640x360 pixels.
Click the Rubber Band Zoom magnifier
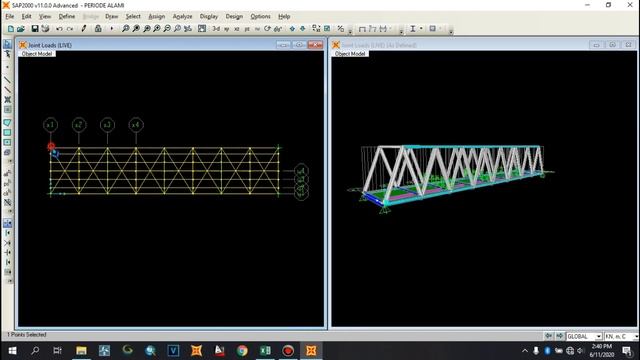[x=126, y=29]
